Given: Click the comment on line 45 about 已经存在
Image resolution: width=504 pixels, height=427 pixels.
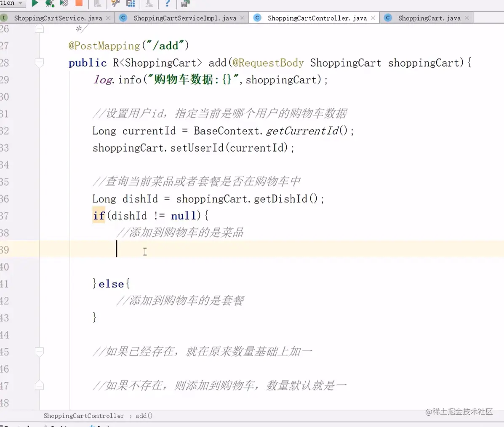Looking at the screenshot, I should tap(203, 352).
